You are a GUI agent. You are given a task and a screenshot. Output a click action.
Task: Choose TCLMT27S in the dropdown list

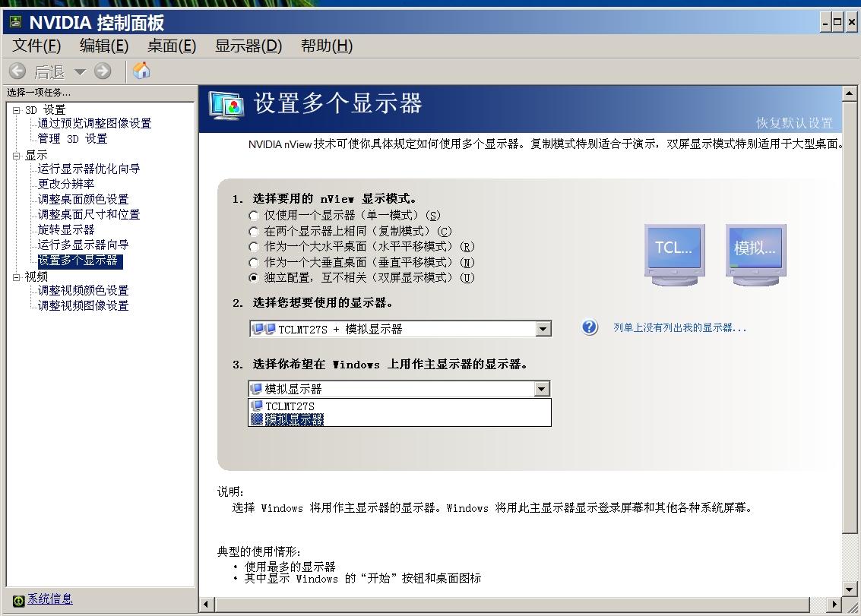click(400, 406)
